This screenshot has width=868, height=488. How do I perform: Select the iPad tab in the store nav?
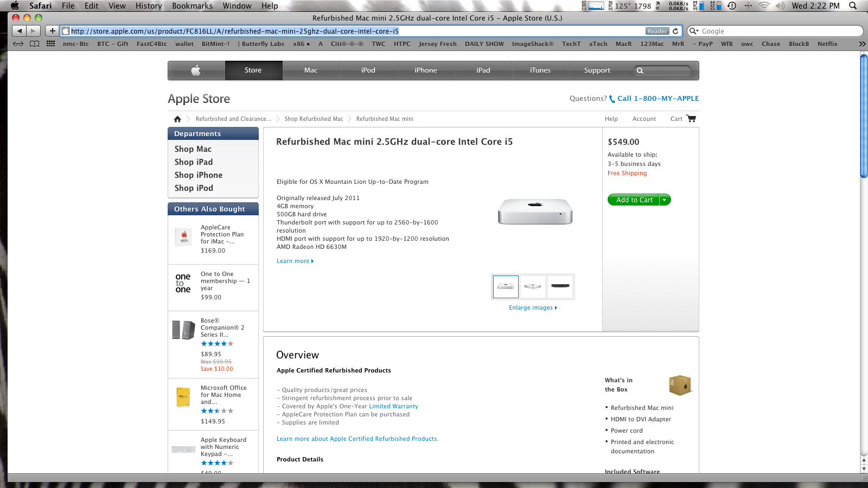coord(483,70)
